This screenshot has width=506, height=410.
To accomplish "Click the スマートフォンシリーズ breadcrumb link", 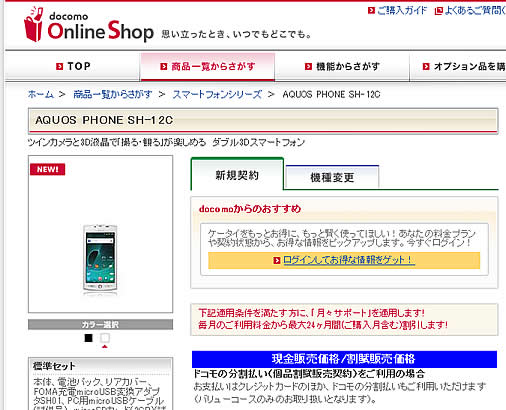I will click(x=217, y=94).
